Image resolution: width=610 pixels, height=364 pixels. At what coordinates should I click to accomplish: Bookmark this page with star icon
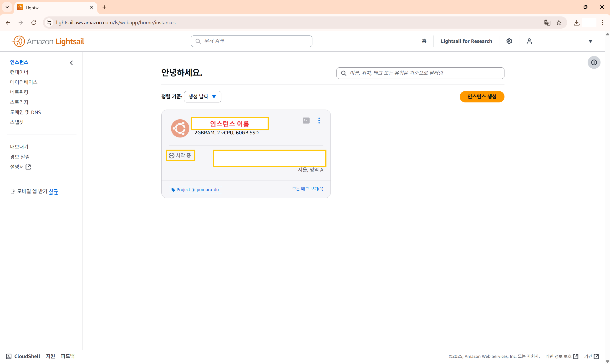(x=559, y=23)
